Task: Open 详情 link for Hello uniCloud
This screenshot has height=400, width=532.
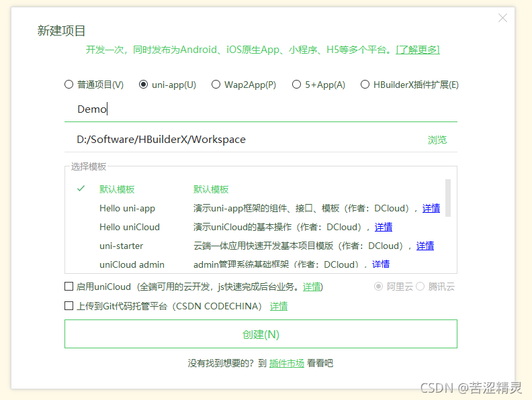Action: pyautogui.click(x=384, y=227)
